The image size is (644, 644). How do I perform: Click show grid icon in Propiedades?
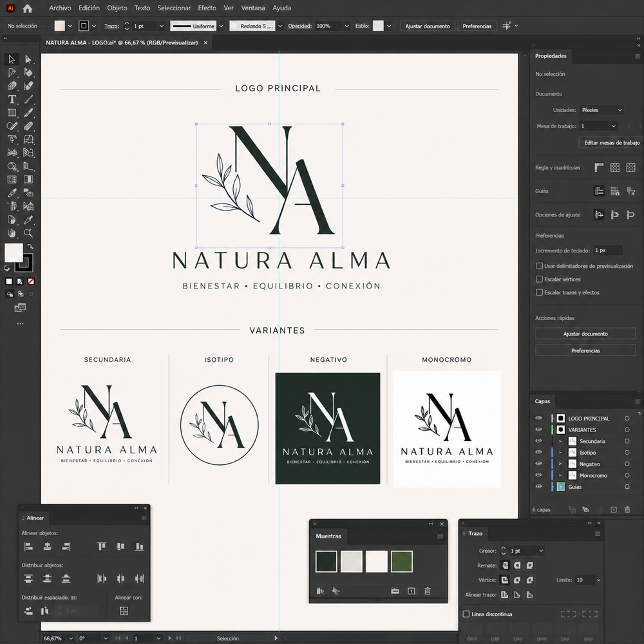(615, 167)
